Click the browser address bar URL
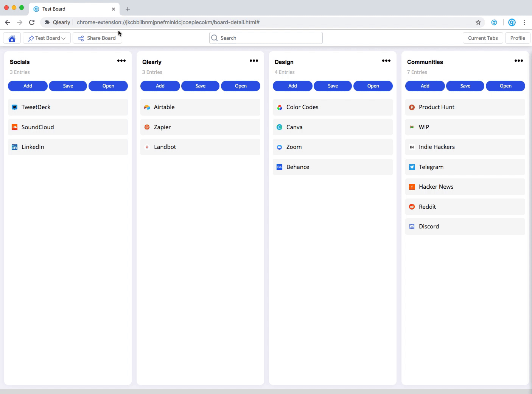532x394 pixels. 168,22
